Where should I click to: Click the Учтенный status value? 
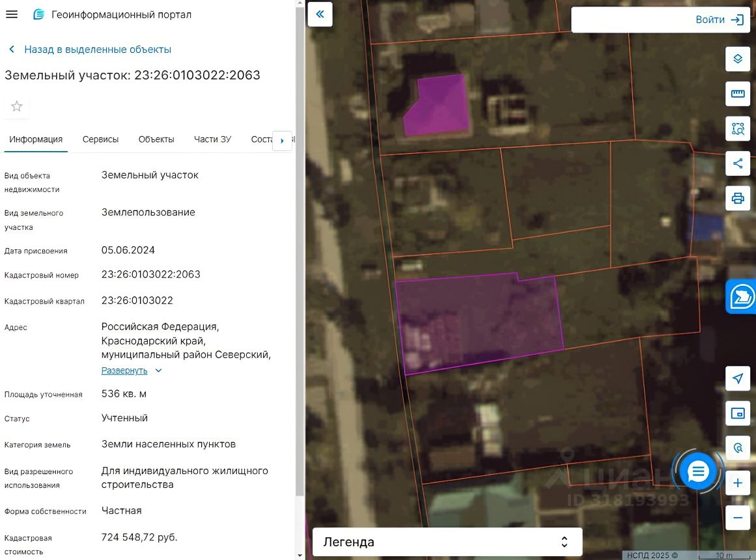[x=124, y=418]
